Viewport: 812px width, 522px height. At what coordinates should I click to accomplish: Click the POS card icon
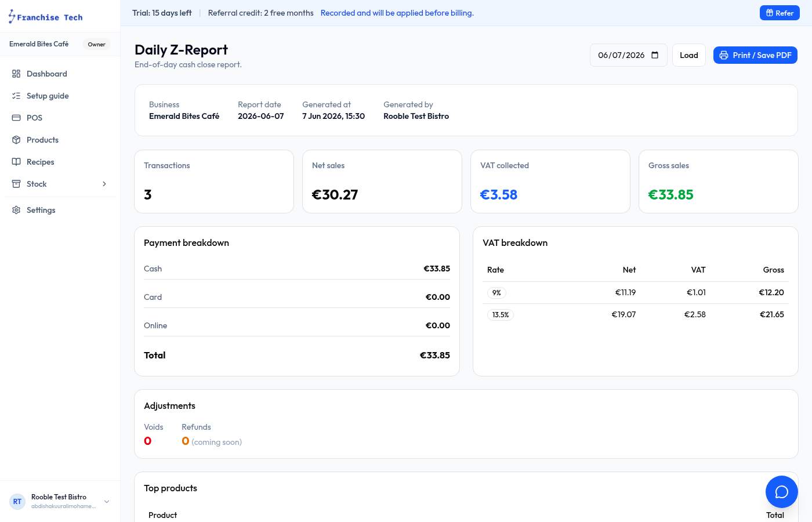(16, 118)
